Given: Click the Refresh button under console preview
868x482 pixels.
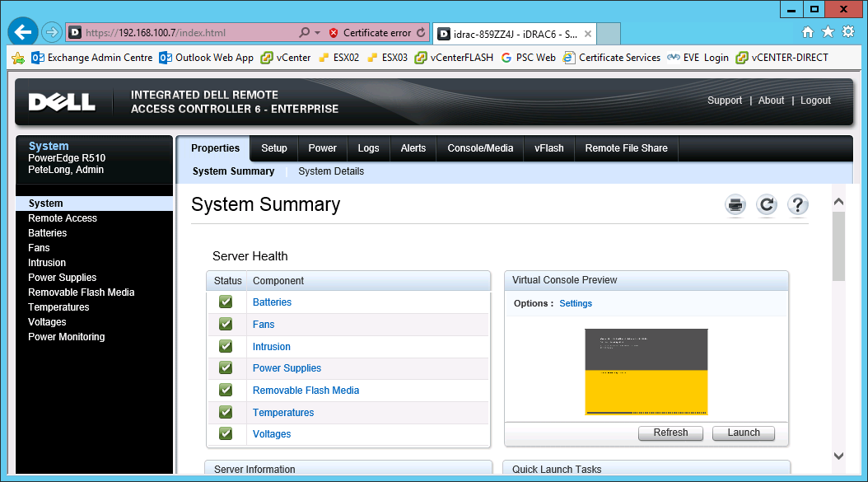Looking at the screenshot, I should 670,433.
